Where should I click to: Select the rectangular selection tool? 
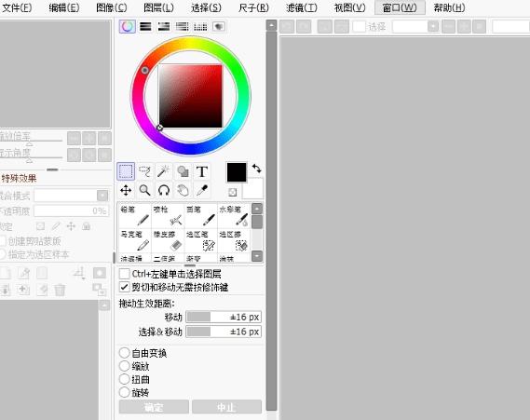[126, 171]
